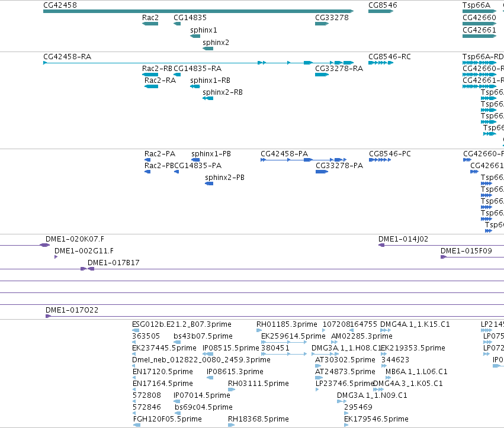Click the Tsp66A gene label
Viewport: 504px width, 428px height.
pyautogui.click(x=476, y=5)
